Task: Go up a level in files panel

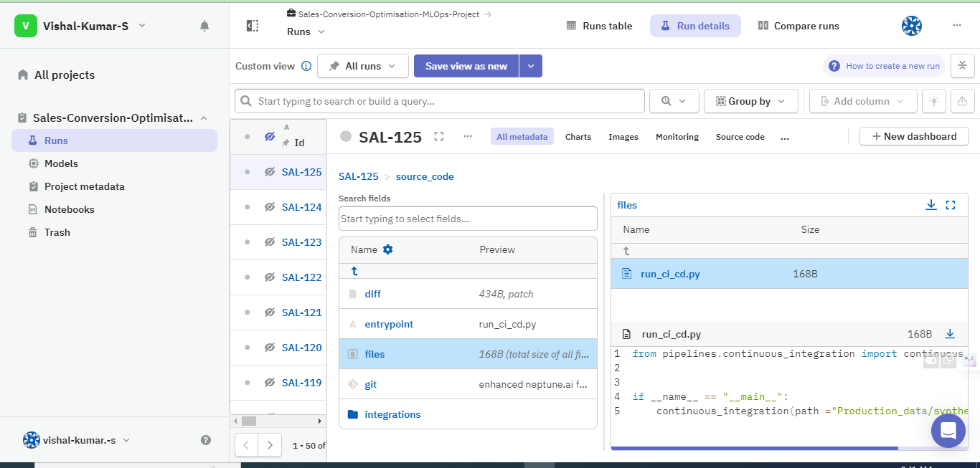Action: point(626,251)
